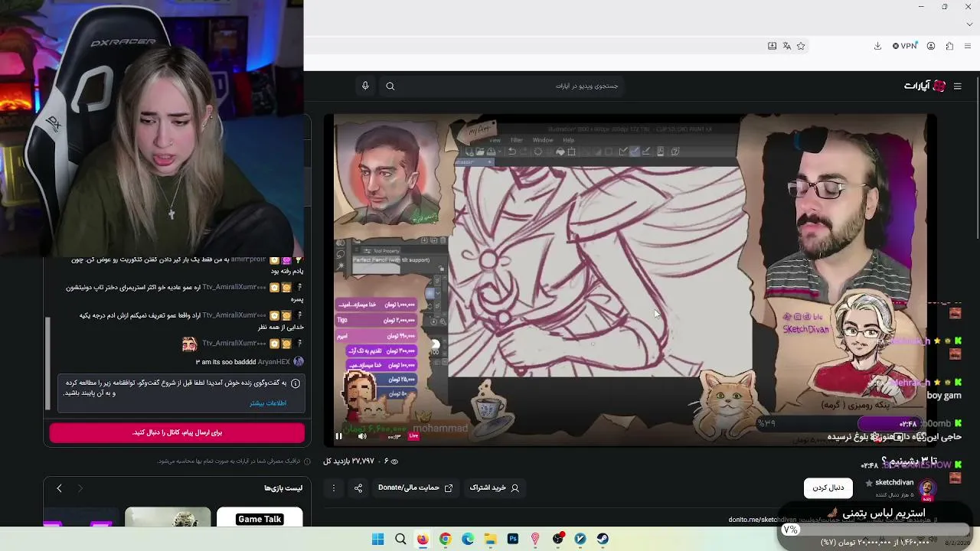Jump to live with the Live badge

[x=413, y=436]
